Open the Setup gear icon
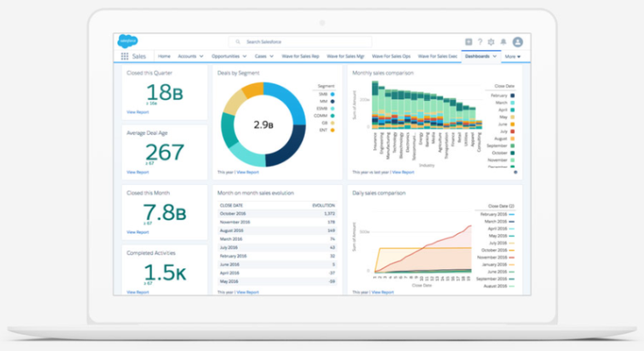Screen dimensions: 644x351 click(492, 42)
